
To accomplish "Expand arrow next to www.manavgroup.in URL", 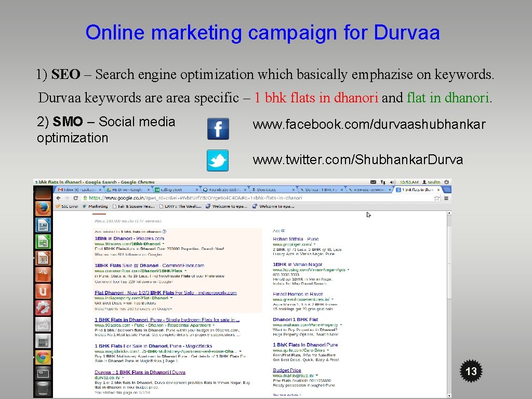I will click(x=317, y=376).
